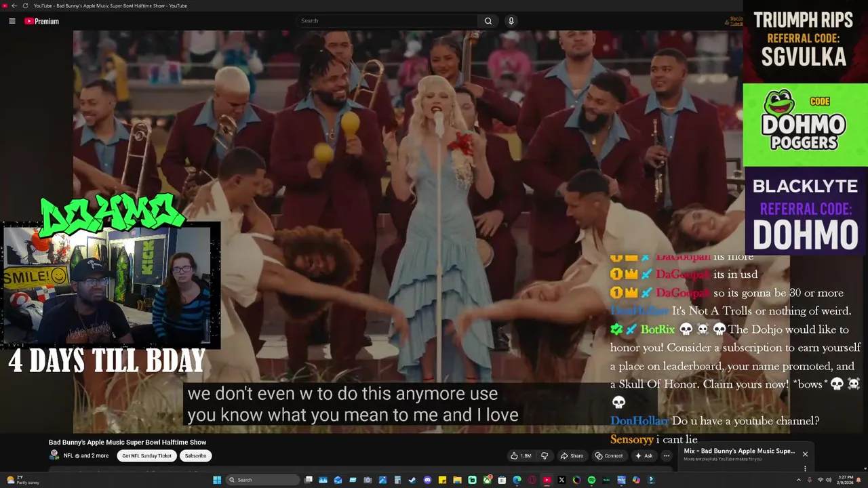This screenshot has width=868, height=488.
Task: Start voice search with the microphone
Action: tap(511, 21)
